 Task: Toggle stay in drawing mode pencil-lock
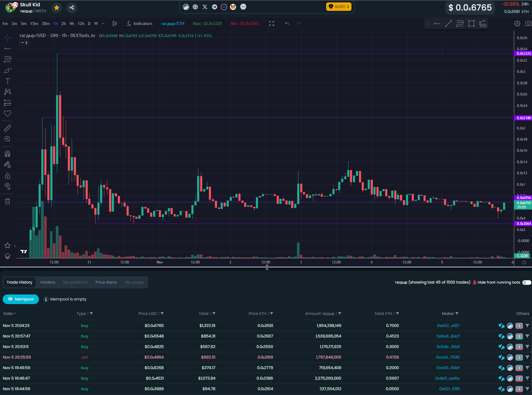tap(8, 164)
